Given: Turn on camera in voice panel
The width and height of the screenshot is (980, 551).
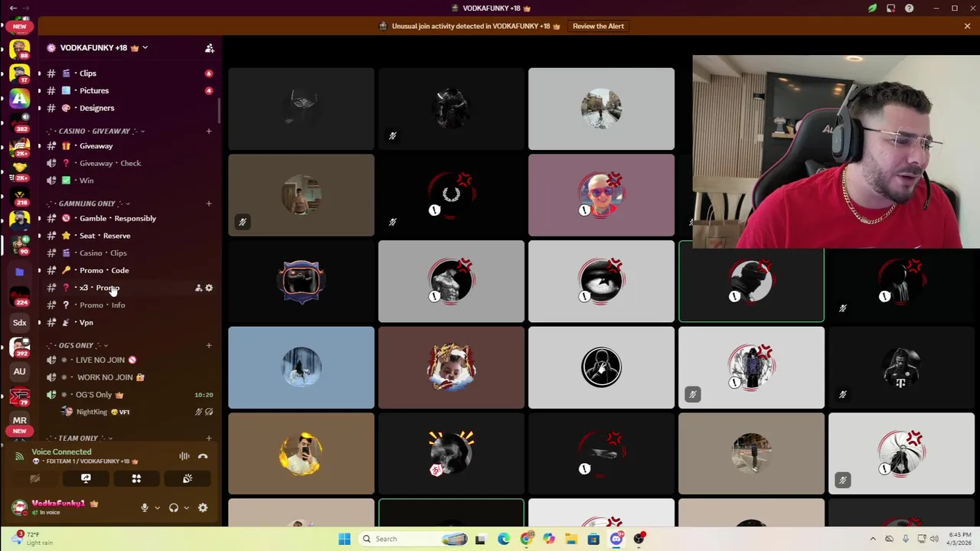Looking at the screenshot, I should [x=34, y=478].
